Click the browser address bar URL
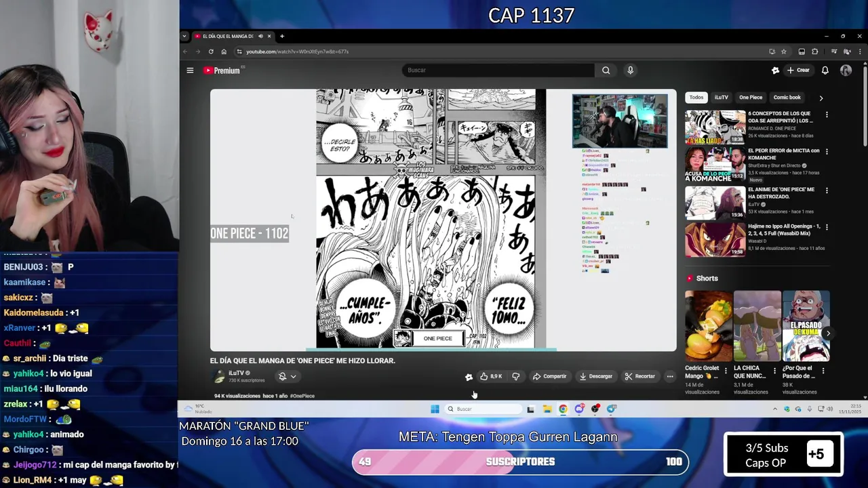 pyautogui.click(x=297, y=52)
